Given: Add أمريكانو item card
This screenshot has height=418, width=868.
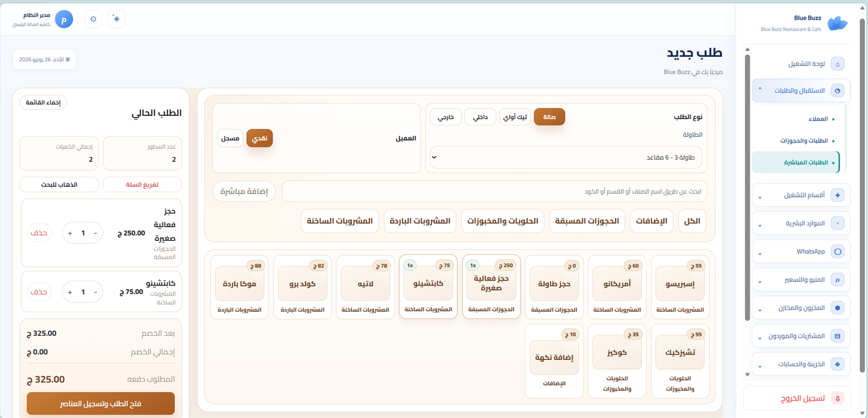Looking at the screenshot, I should tap(617, 287).
